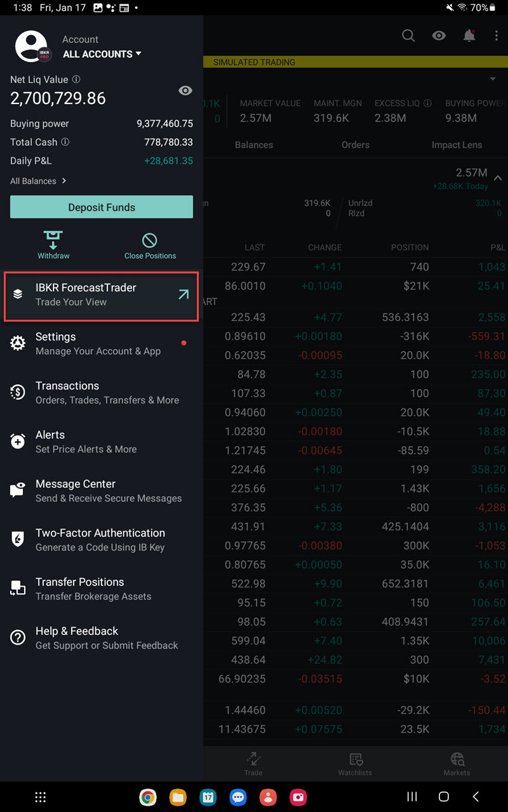Open the ALL ACCOUNTS dropdown

[102, 54]
